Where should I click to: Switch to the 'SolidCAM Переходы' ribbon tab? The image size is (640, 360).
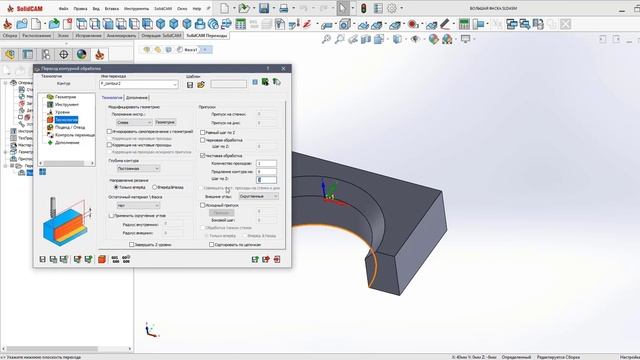[207, 36]
